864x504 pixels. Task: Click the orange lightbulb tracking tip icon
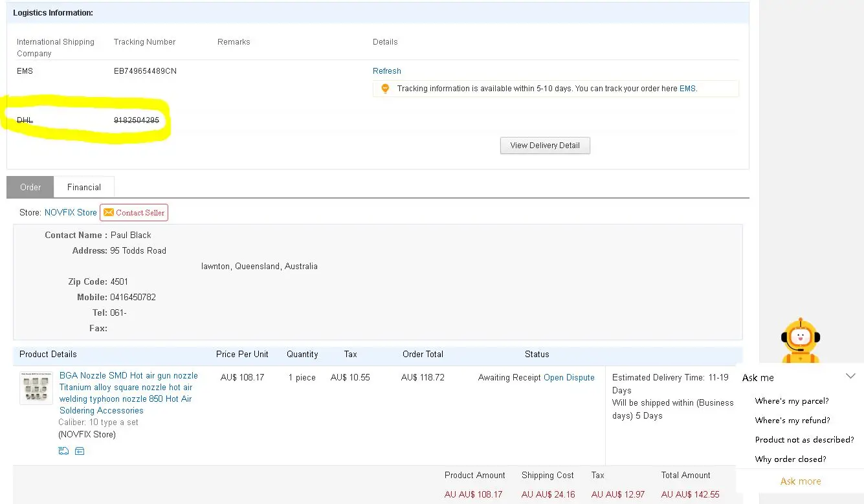click(x=385, y=89)
